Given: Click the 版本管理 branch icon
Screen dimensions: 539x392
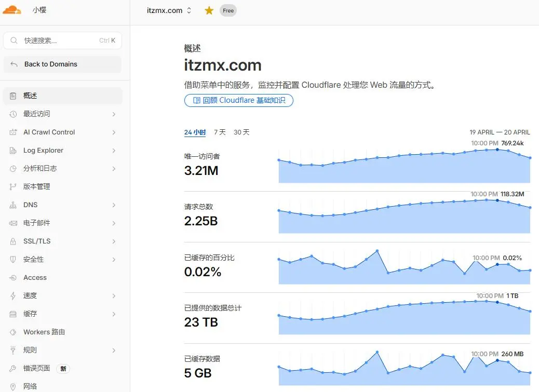Looking at the screenshot, I should click(x=12, y=187).
